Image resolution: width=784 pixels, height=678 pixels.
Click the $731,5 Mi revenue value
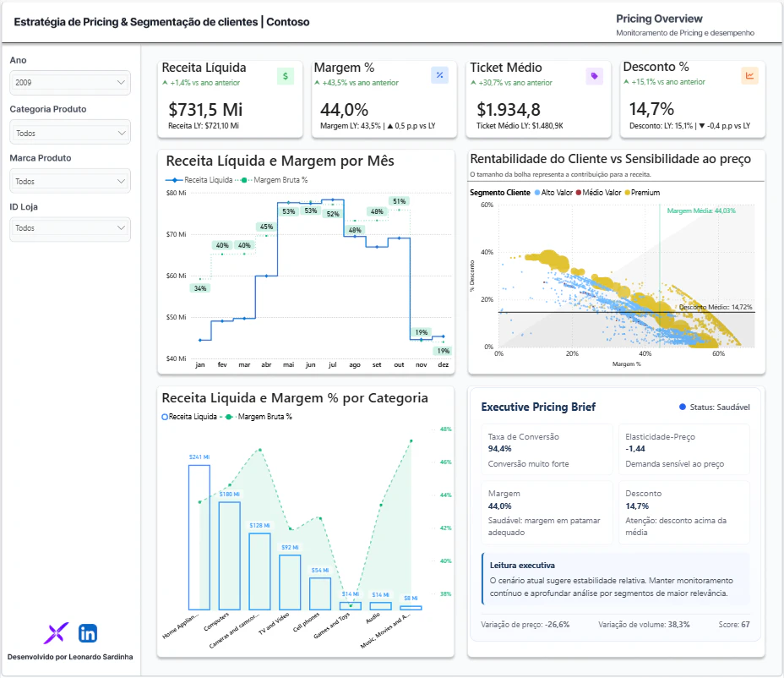(205, 110)
